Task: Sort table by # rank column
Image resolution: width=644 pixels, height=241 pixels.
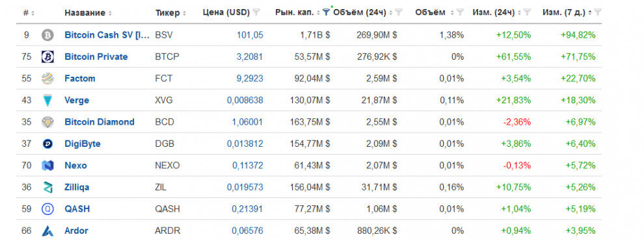Action: click(29, 13)
